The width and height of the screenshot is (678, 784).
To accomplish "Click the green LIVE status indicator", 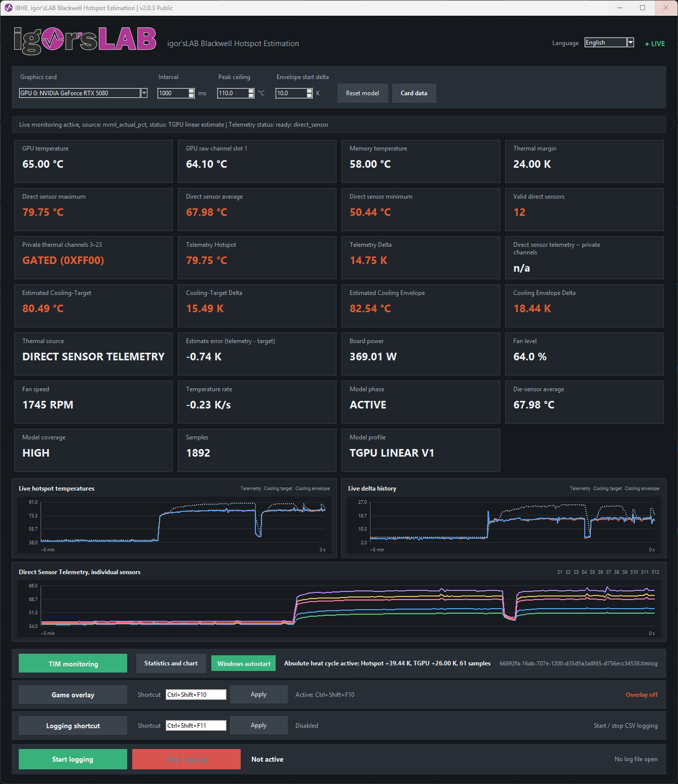I will pos(655,44).
